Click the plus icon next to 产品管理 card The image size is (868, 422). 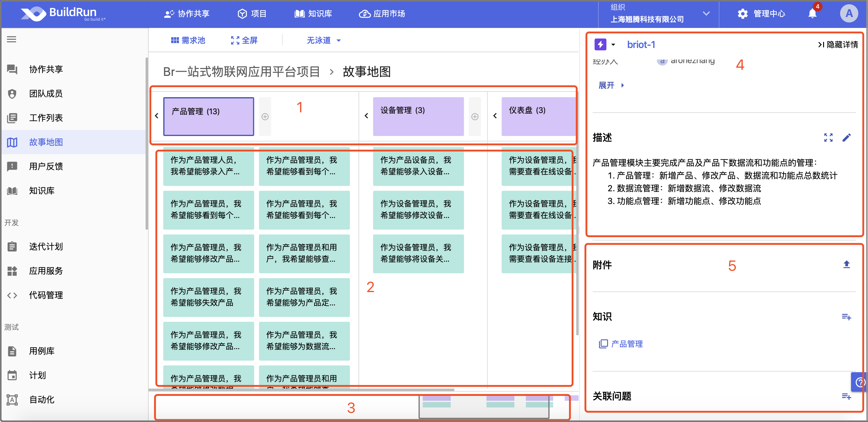(265, 117)
